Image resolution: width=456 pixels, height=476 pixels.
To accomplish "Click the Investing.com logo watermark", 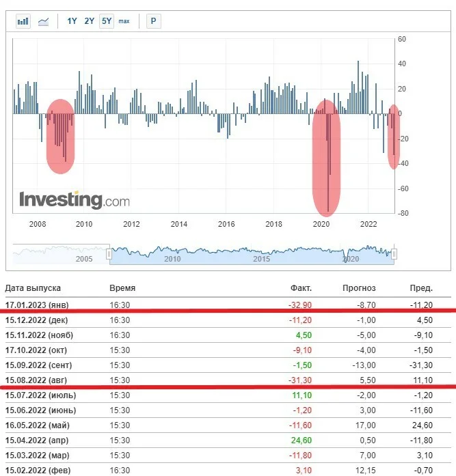I will pos(75,200).
